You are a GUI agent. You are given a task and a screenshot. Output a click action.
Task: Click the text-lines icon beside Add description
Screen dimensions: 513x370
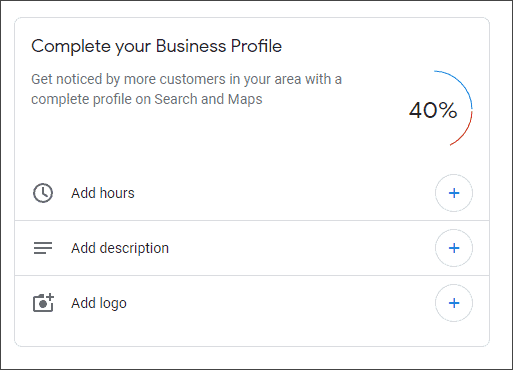(43, 248)
